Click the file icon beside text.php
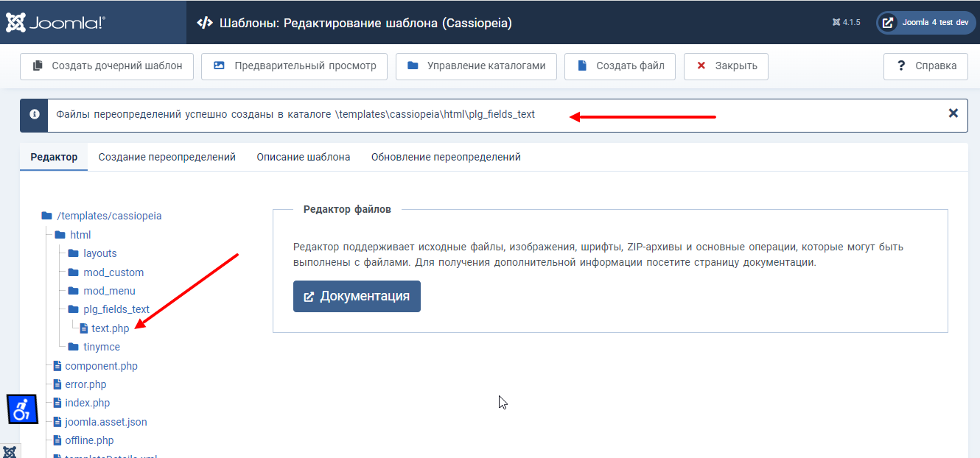The height and width of the screenshot is (458, 980). [84, 328]
